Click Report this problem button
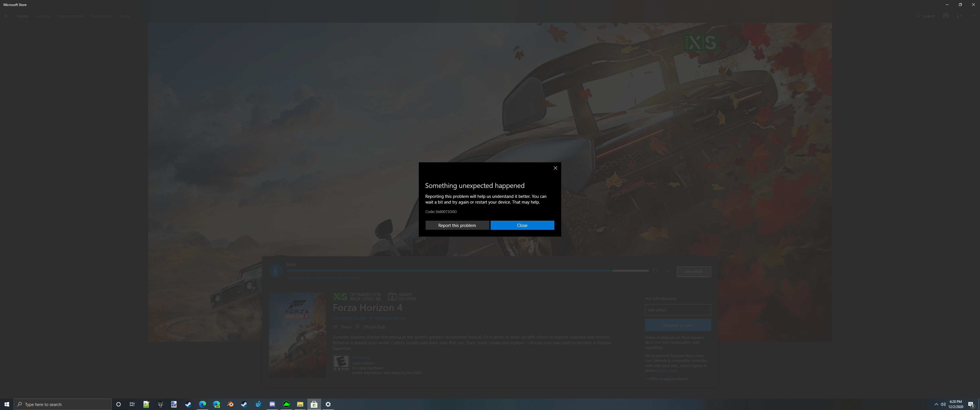 457,225
